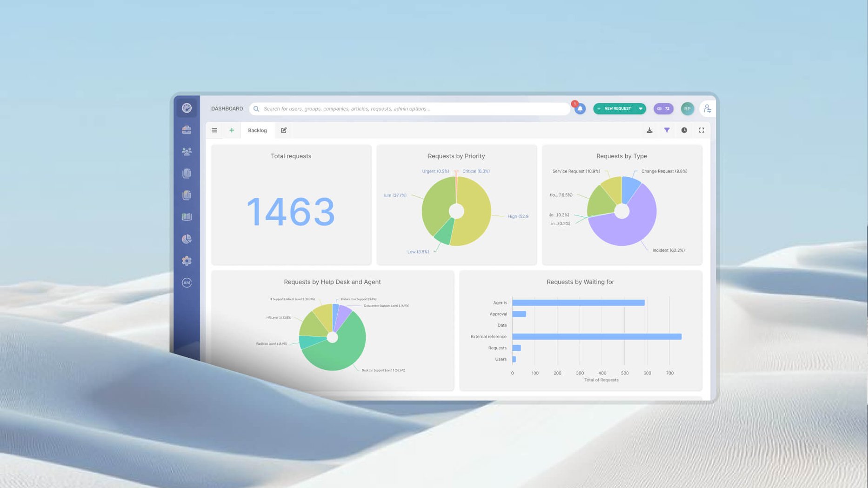868x488 pixels.
Task: Open the plain white documents sidebar icon
Action: (187, 173)
